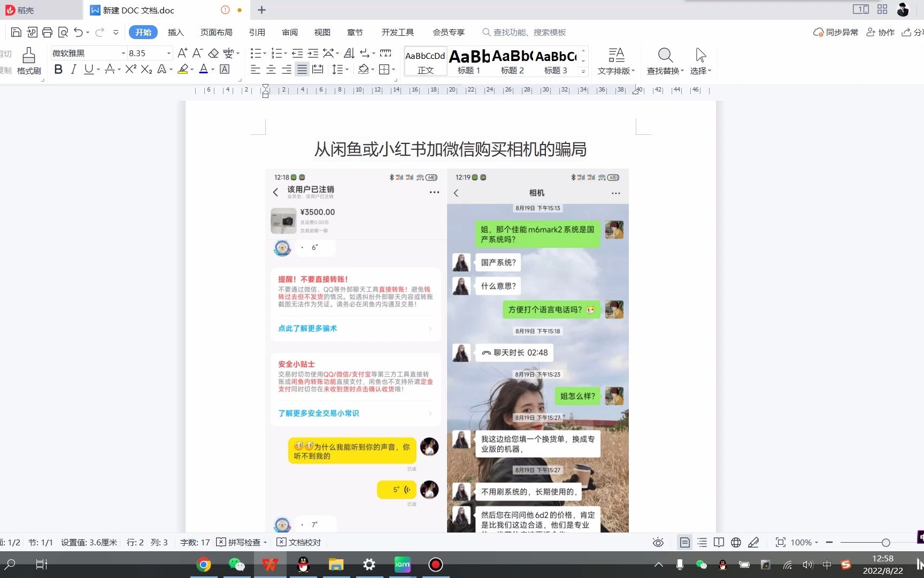The width and height of the screenshot is (924, 578).
Task: Open the 开发工具 ribbon tab
Action: [398, 32]
